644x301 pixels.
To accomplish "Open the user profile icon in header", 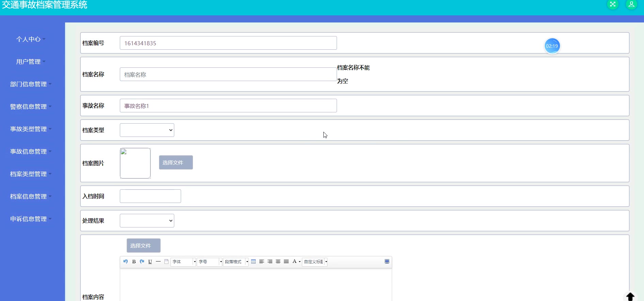I will [x=631, y=4].
